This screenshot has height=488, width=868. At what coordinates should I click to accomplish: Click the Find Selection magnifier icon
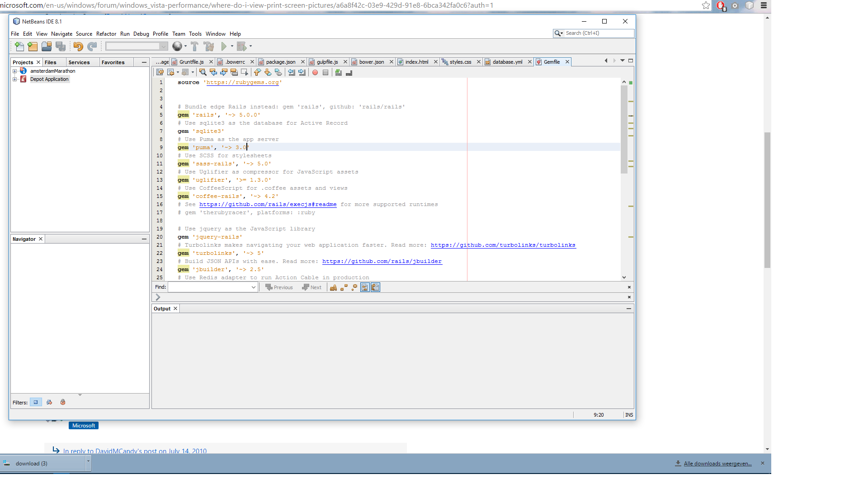[x=203, y=72]
